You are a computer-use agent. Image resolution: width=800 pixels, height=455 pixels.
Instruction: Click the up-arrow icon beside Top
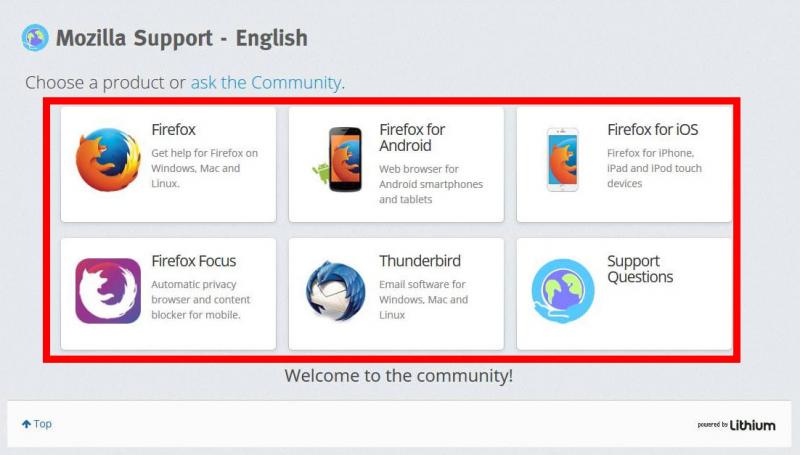pos(27,424)
